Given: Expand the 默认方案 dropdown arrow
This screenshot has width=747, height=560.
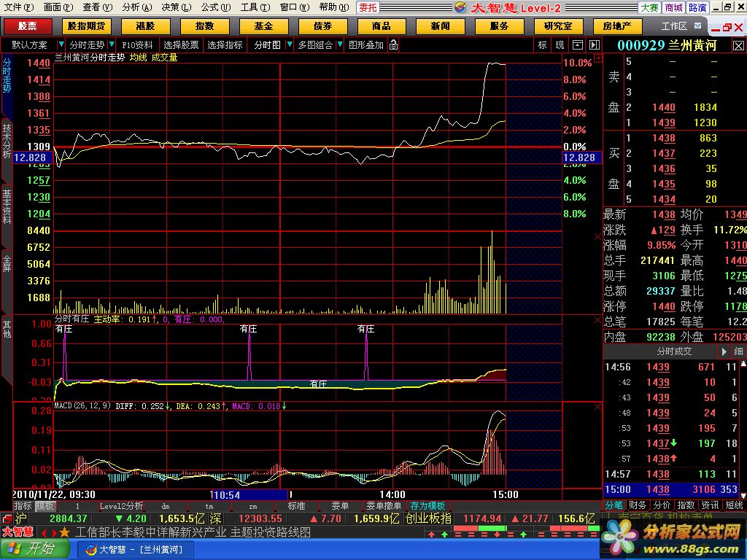Looking at the screenshot, I should point(61,44).
